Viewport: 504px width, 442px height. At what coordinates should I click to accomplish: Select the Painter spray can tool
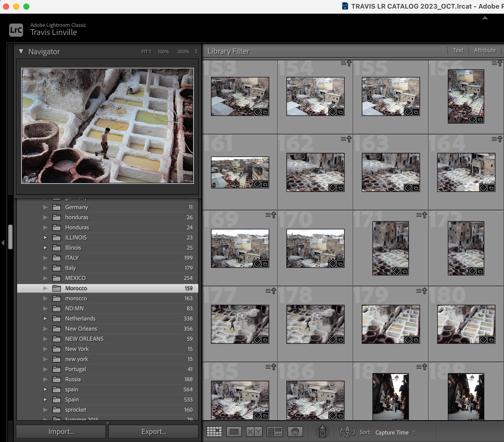(322, 431)
